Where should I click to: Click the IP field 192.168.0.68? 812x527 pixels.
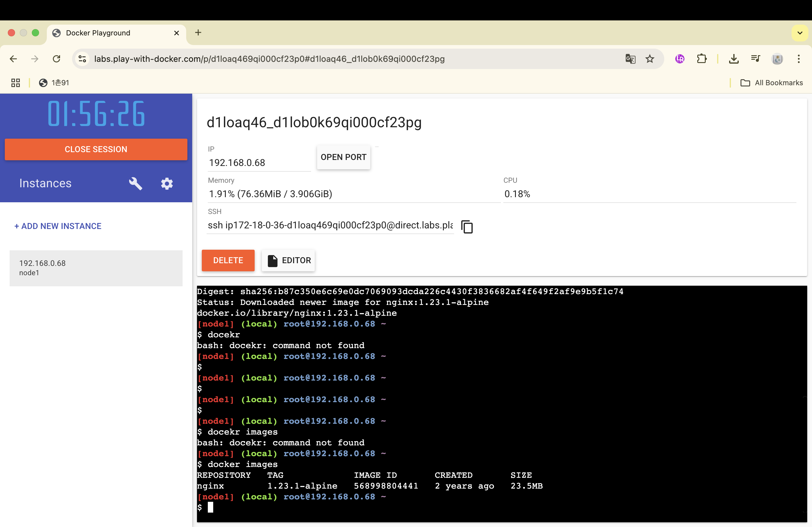tap(259, 163)
